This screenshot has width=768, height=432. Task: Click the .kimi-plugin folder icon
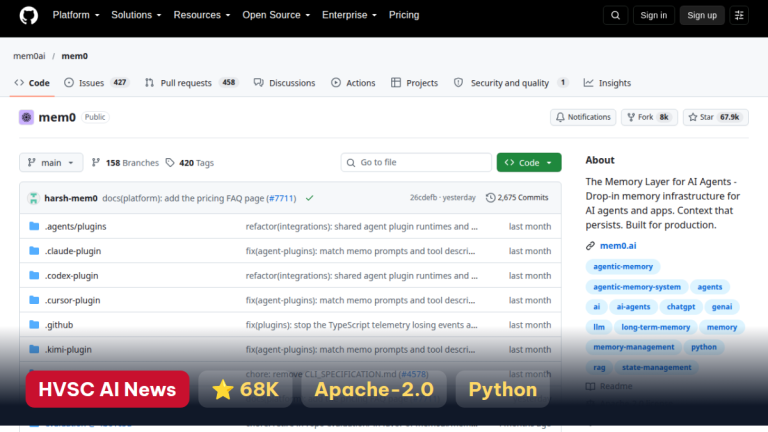[34, 349]
